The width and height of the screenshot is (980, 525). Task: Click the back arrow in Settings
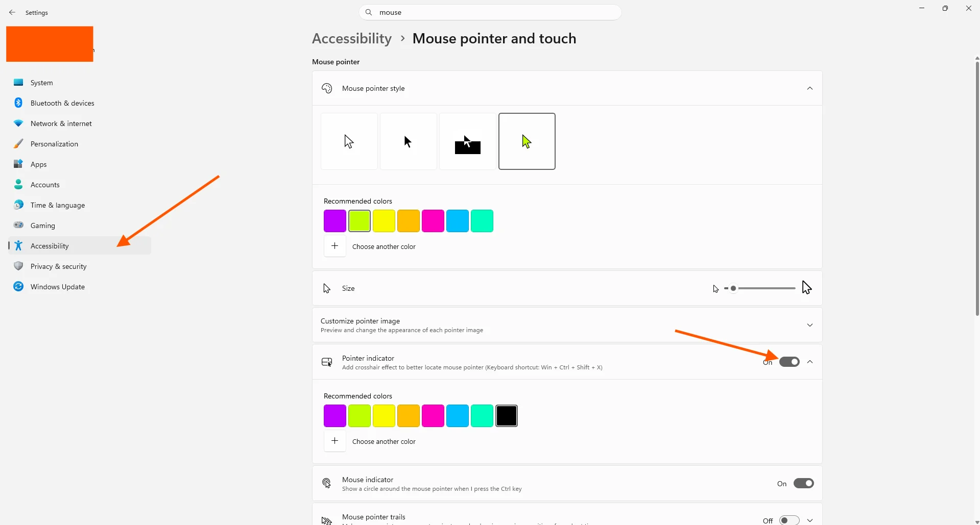(x=12, y=12)
